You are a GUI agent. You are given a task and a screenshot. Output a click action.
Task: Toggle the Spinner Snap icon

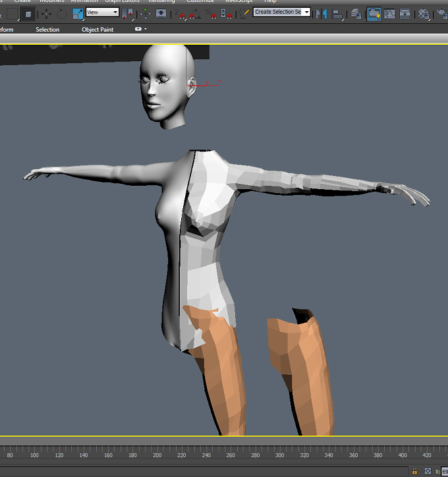tap(226, 14)
